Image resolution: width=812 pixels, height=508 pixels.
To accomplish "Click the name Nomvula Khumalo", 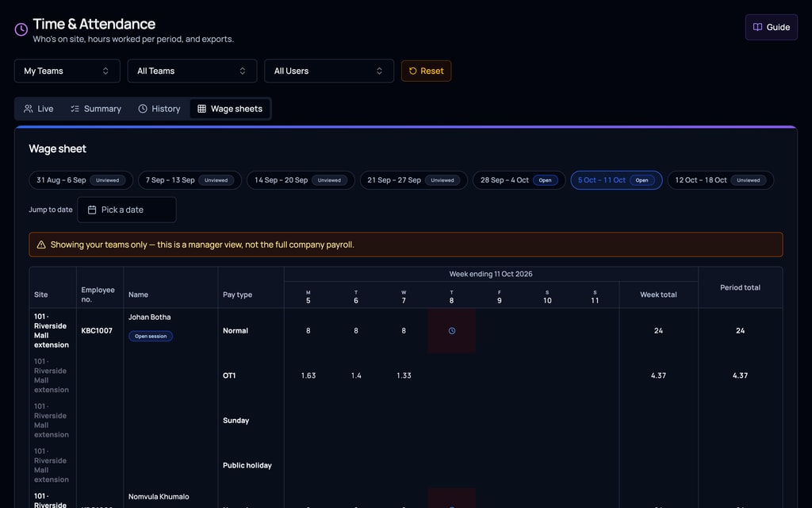I will (x=159, y=497).
